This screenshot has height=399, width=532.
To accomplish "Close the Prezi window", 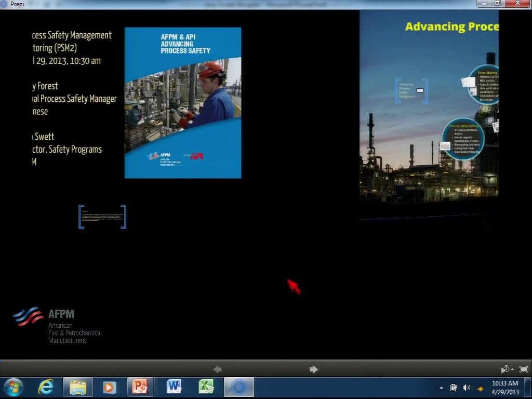I will pyautogui.click(x=517, y=4).
